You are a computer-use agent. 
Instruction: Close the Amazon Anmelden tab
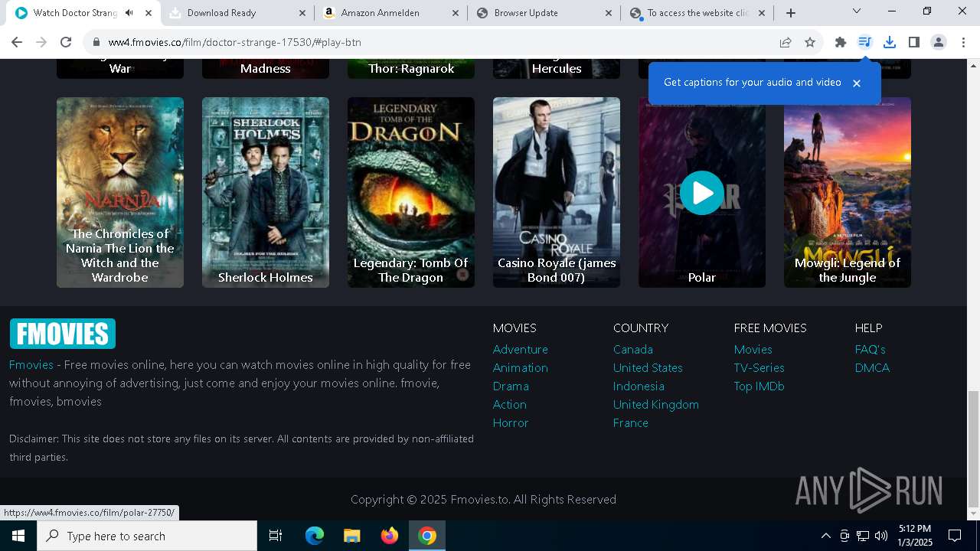(x=456, y=13)
